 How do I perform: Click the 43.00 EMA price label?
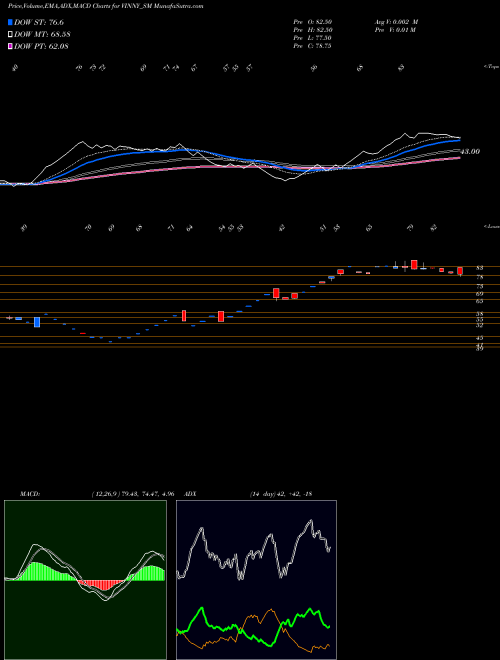[x=470, y=152]
